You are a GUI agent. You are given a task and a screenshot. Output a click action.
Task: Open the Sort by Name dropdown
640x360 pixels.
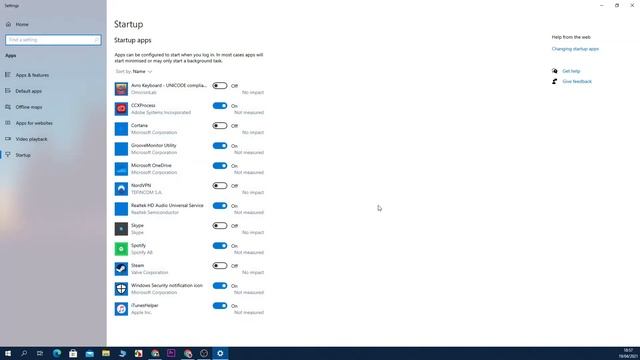(134, 71)
